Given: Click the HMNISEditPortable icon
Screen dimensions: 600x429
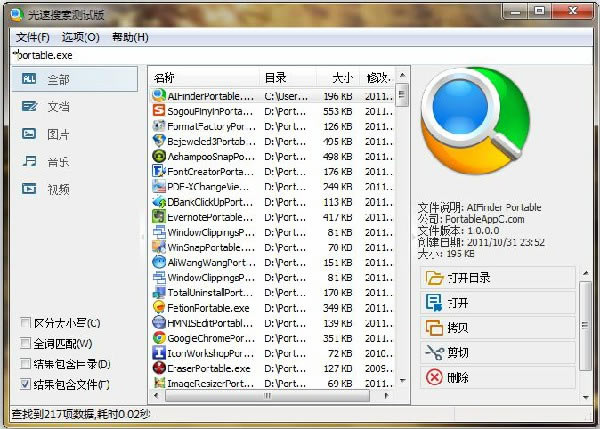Looking at the screenshot, I should click(x=159, y=323).
